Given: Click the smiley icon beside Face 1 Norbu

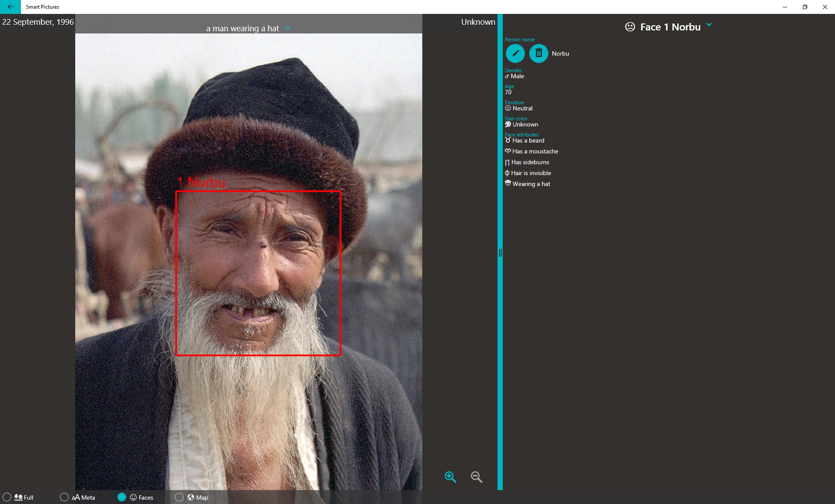Looking at the screenshot, I should tap(630, 27).
